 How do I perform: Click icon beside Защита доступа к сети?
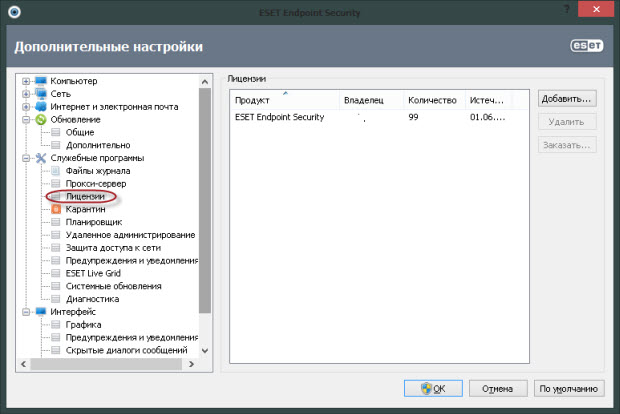point(56,248)
